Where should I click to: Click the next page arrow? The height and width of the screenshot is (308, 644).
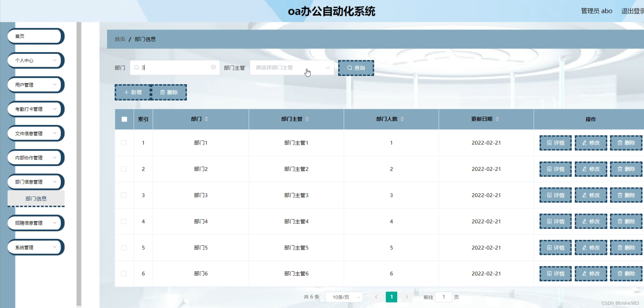click(x=407, y=297)
